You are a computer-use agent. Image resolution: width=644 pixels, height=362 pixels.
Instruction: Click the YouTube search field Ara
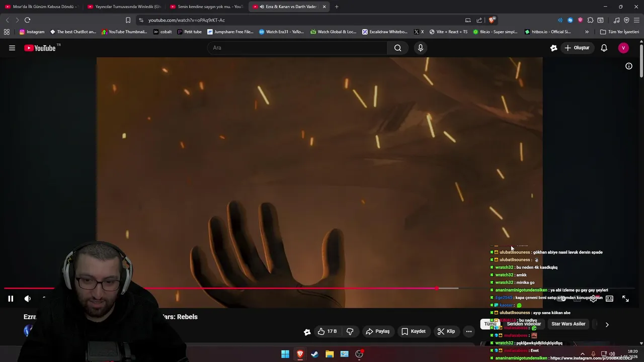tap(297, 48)
